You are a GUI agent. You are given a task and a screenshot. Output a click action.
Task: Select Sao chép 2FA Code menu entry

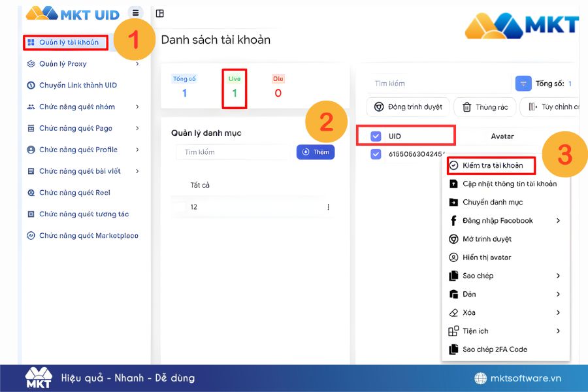pyautogui.click(x=494, y=350)
